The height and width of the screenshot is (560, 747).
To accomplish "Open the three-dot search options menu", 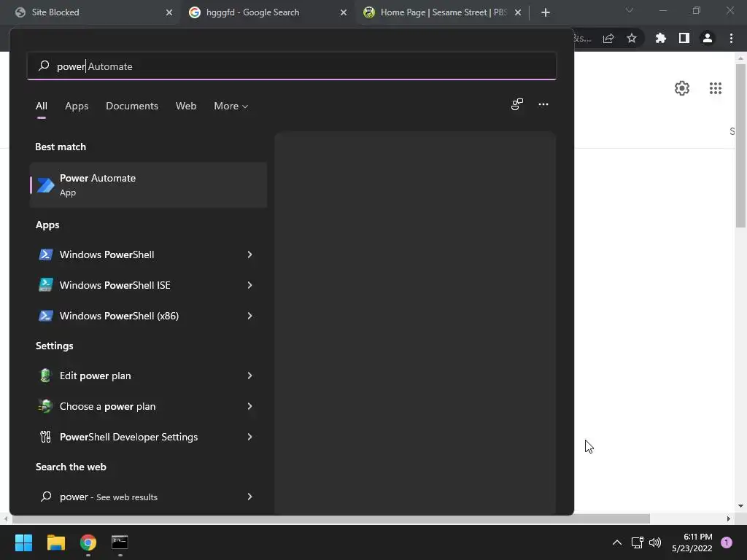I will 543,104.
